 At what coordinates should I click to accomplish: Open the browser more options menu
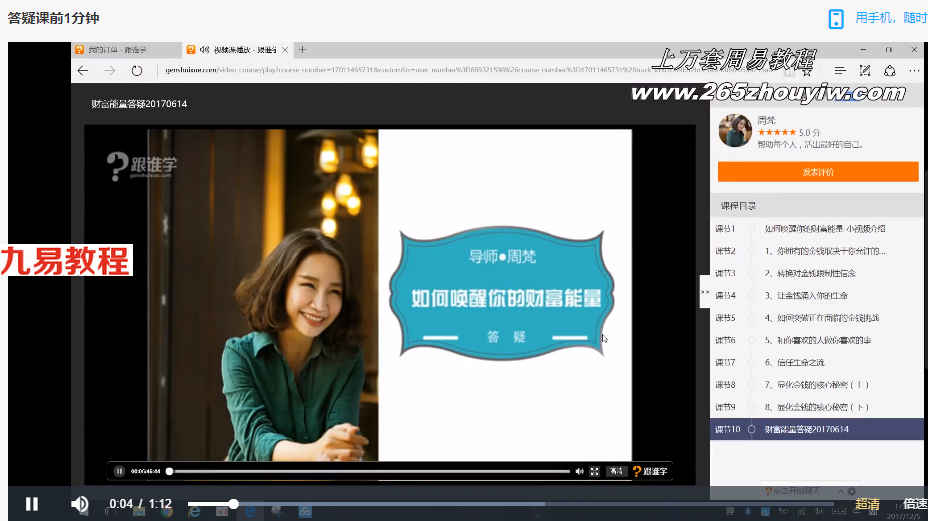click(x=914, y=70)
